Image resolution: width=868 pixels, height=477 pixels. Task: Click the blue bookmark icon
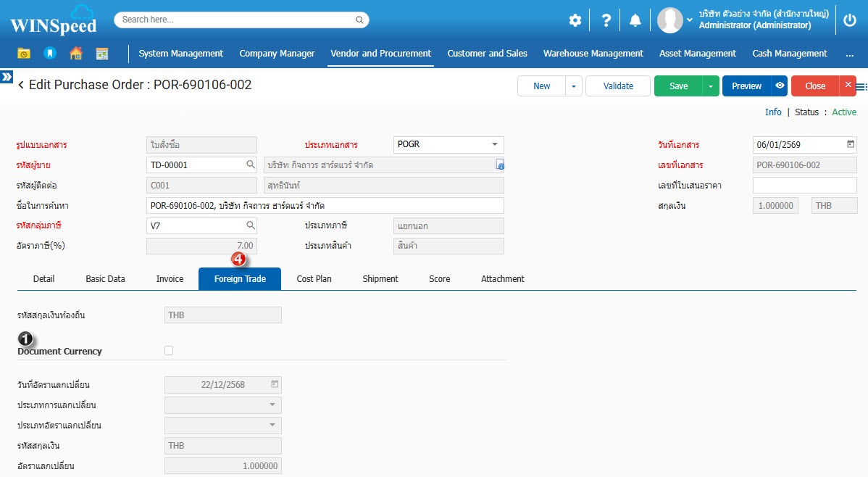click(x=49, y=54)
